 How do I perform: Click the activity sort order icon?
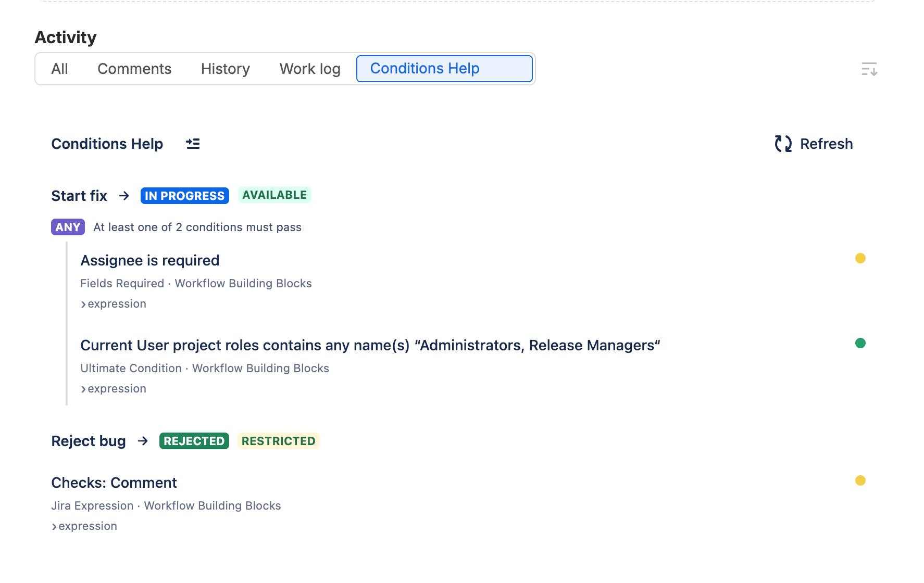pyautogui.click(x=869, y=69)
